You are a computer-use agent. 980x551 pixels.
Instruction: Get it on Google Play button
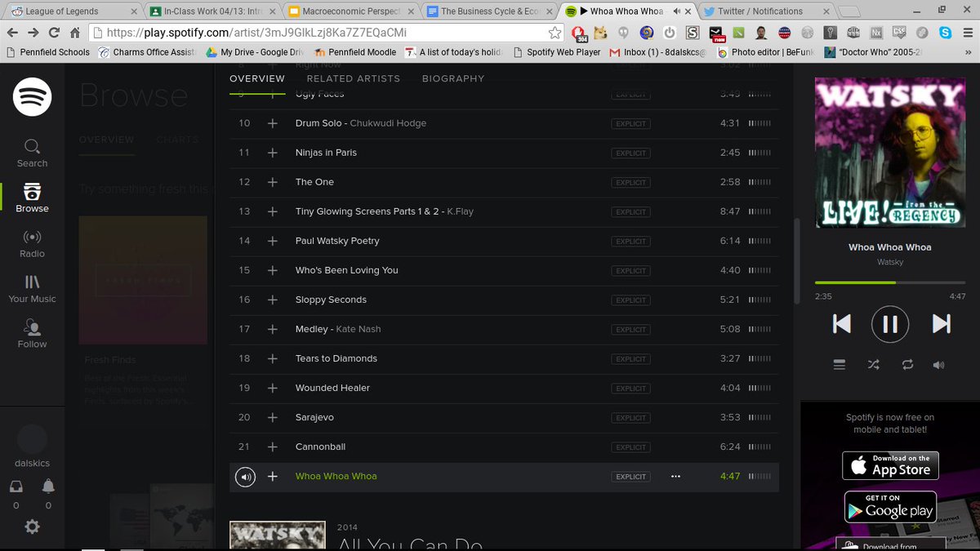[890, 507]
